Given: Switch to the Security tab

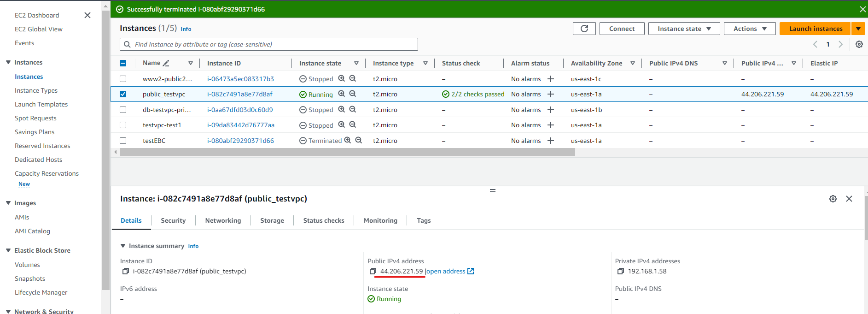Looking at the screenshot, I should click(173, 220).
